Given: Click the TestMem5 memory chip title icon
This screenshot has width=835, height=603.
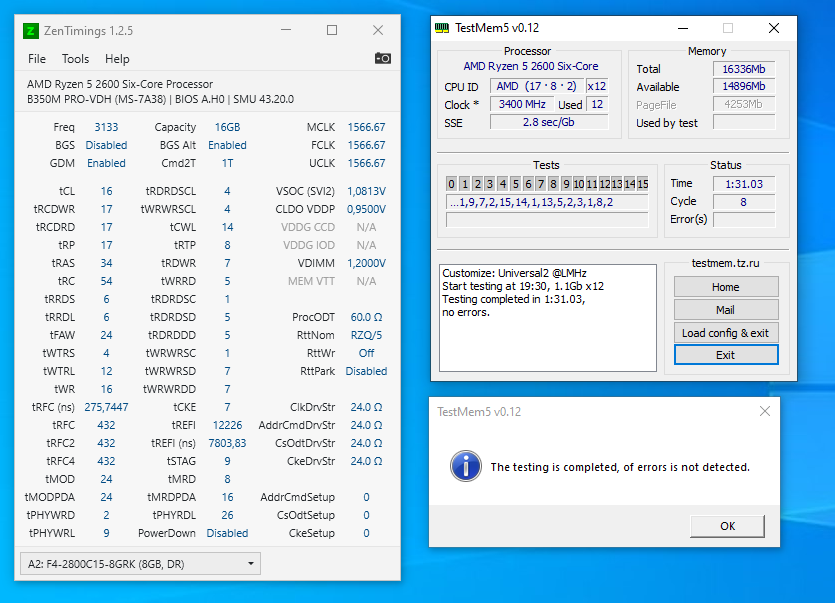Looking at the screenshot, I should tap(442, 28).
